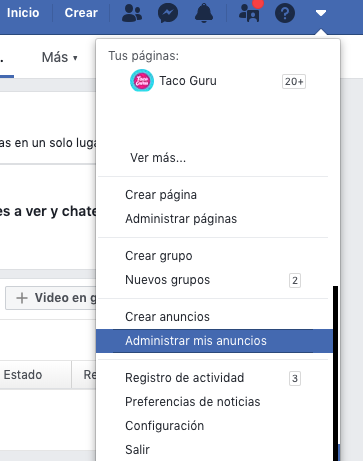Open the quick help question mark icon

point(285,13)
